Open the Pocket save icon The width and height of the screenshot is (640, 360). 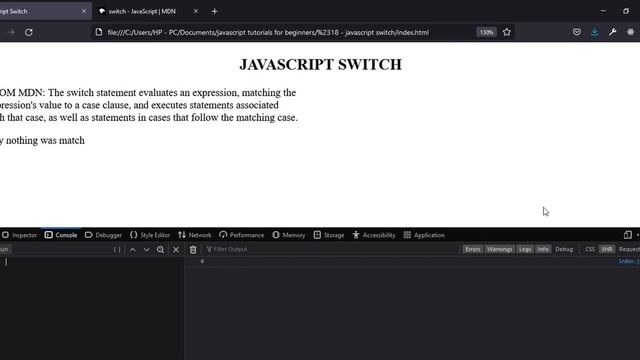pos(577,32)
